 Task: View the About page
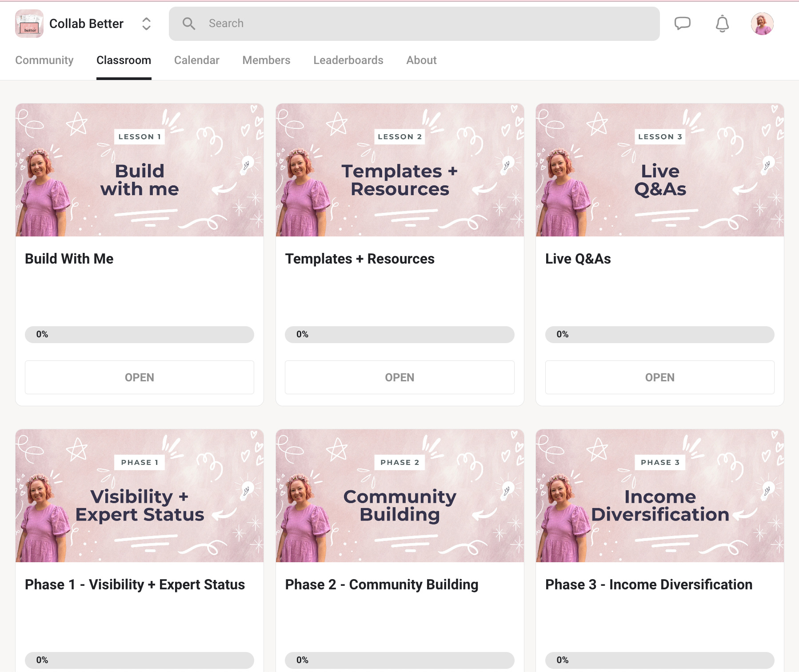421,60
